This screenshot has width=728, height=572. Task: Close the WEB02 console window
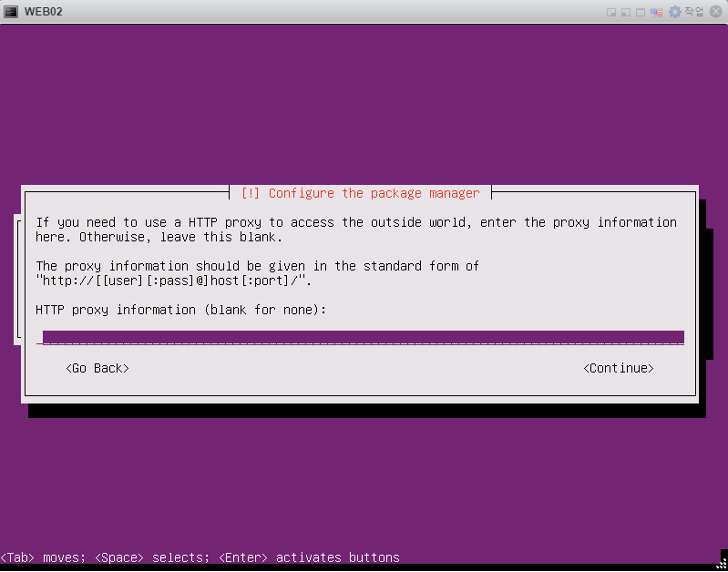[716, 12]
